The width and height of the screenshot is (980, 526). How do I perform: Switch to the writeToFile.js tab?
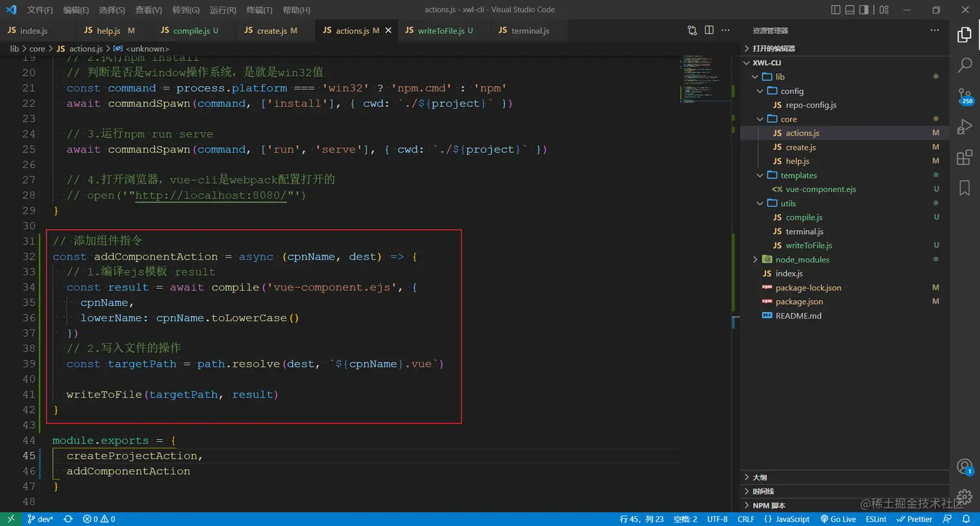(441, 30)
